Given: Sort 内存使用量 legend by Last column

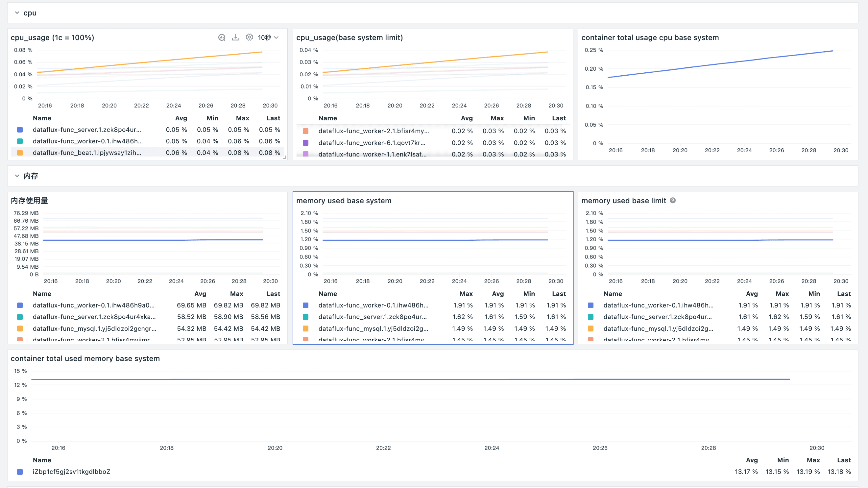Looking at the screenshot, I should (x=273, y=294).
